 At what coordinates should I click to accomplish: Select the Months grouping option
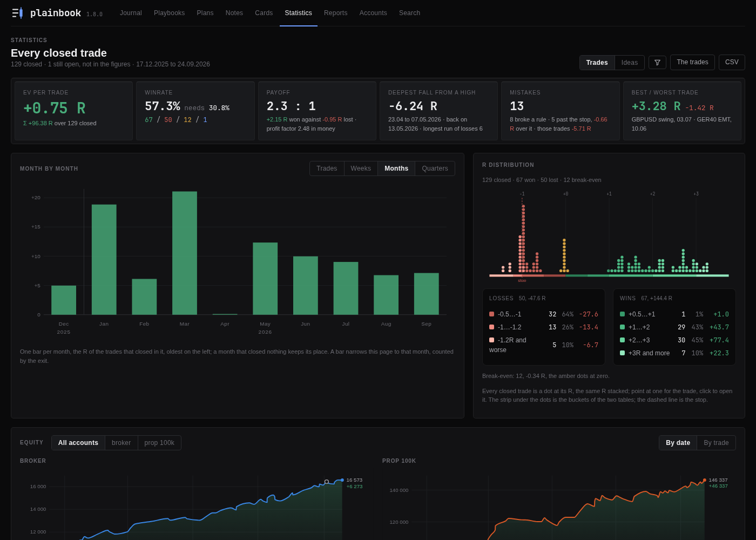(396, 168)
